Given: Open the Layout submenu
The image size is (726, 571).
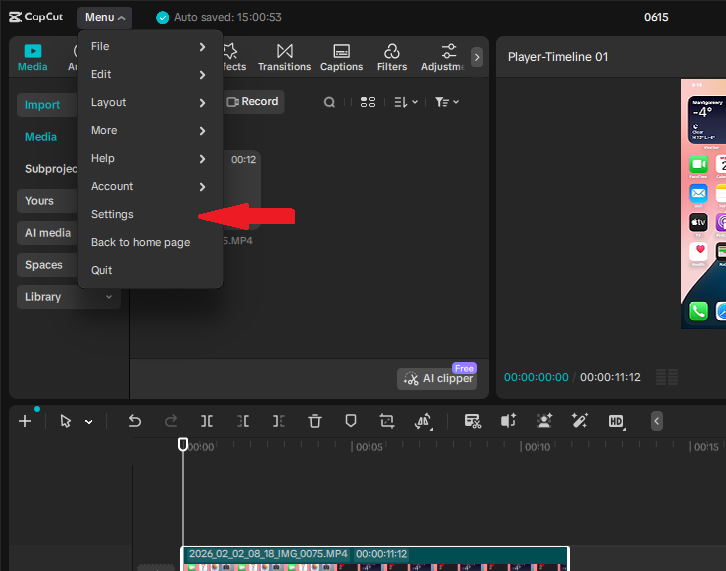Looking at the screenshot, I should pyautogui.click(x=150, y=102).
